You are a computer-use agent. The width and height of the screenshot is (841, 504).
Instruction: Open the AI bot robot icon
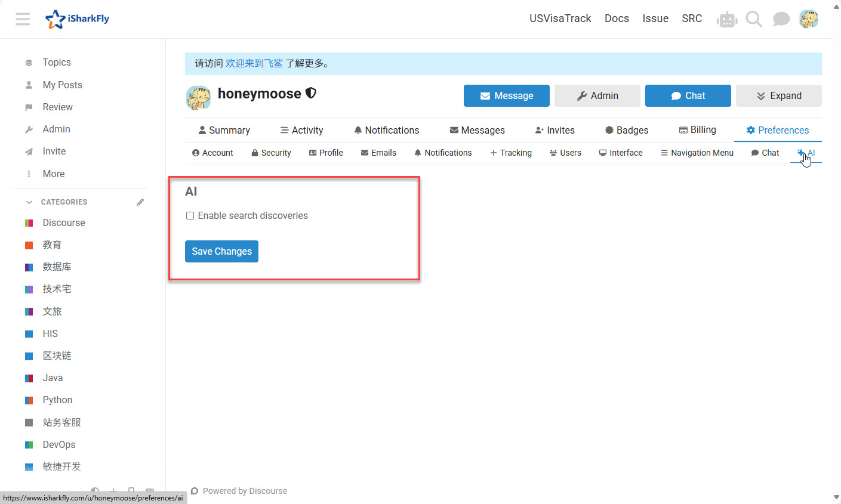tap(727, 19)
